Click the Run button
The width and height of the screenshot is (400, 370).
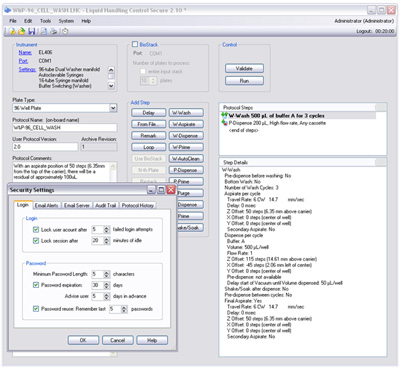[244, 81]
